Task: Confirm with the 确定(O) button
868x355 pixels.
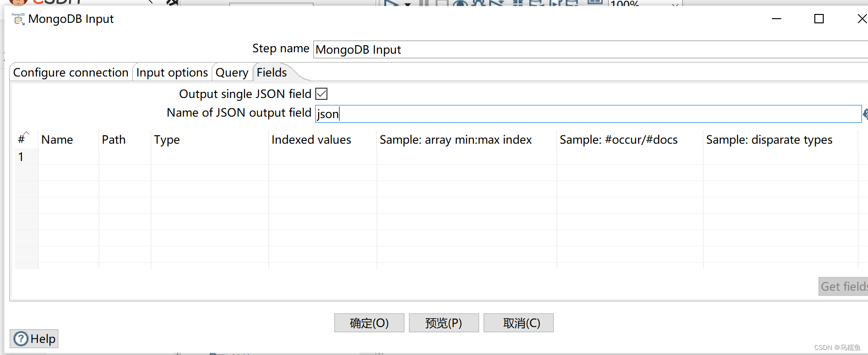Action: click(x=369, y=323)
